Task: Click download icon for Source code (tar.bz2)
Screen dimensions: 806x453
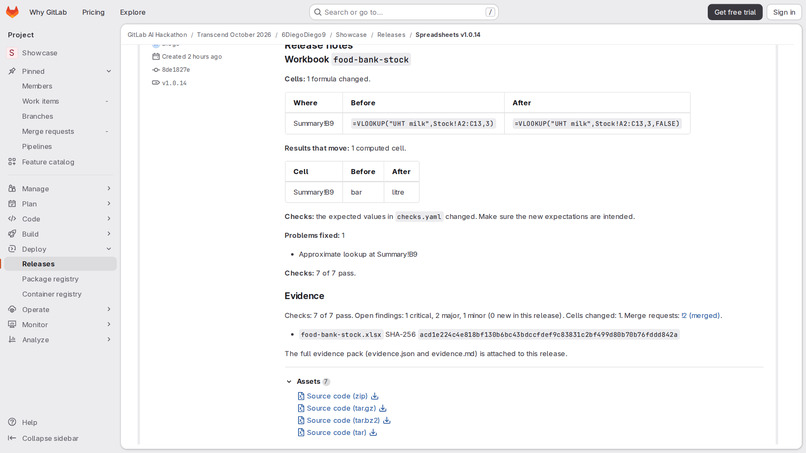Action: tap(387, 421)
